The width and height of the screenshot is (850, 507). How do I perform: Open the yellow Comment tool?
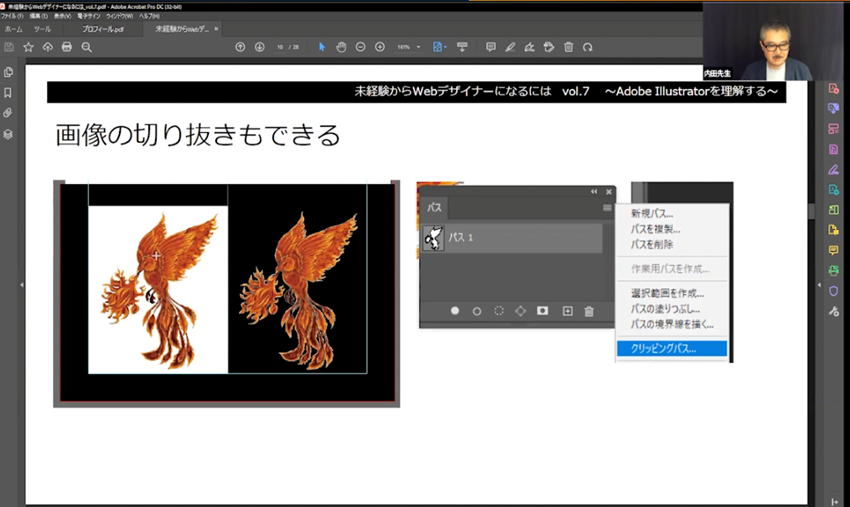834,250
